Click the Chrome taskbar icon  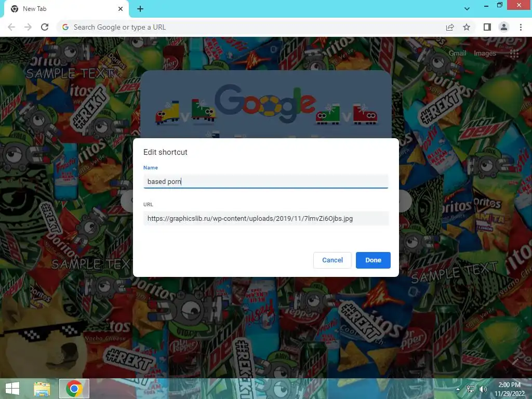pyautogui.click(x=74, y=389)
